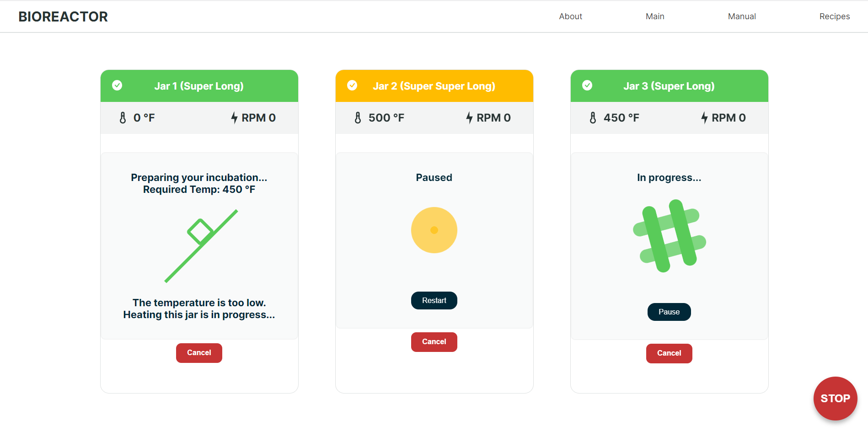This screenshot has height=431, width=868.
Task: Open the Recipes page
Action: (834, 16)
